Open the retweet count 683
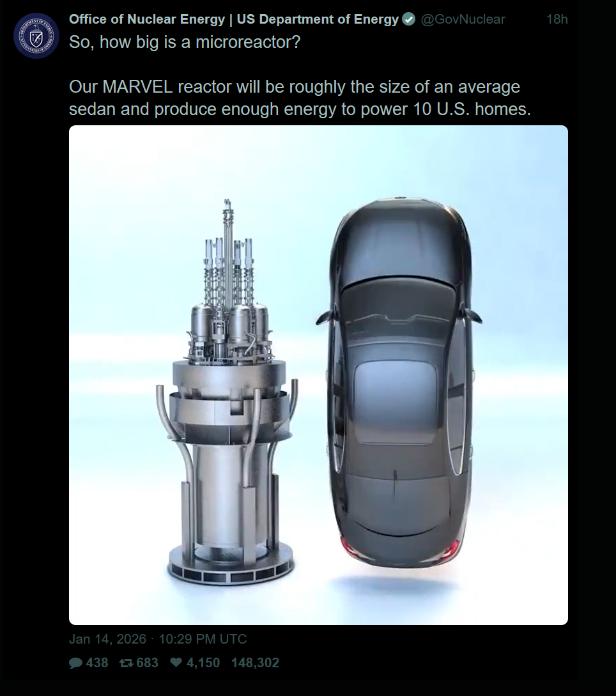Image resolution: width=616 pixels, height=696 pixels. point(148,663)
